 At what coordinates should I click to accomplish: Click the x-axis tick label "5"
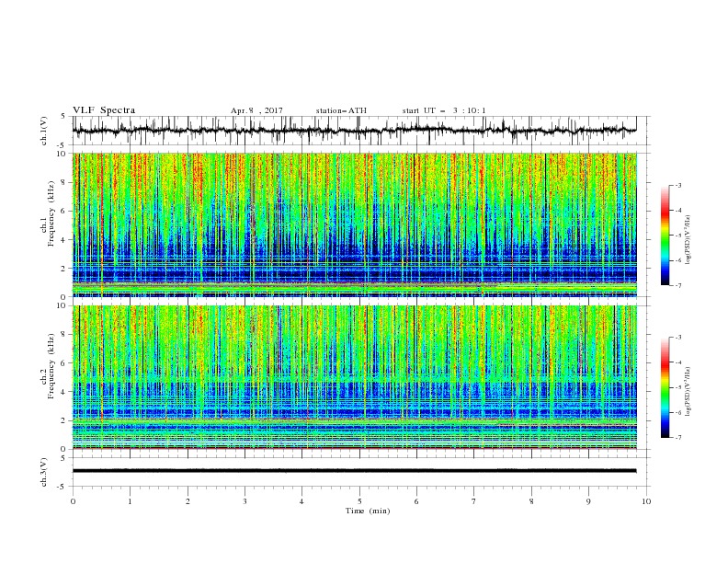click(x=359, y=501)
